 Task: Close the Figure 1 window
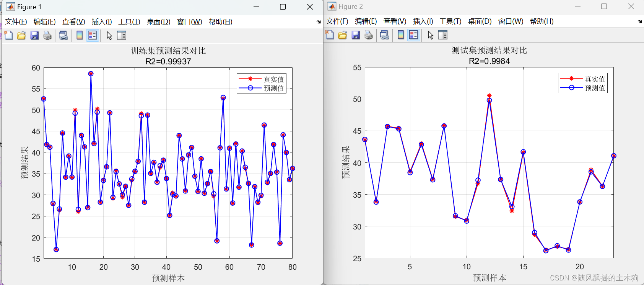[310, 7]
